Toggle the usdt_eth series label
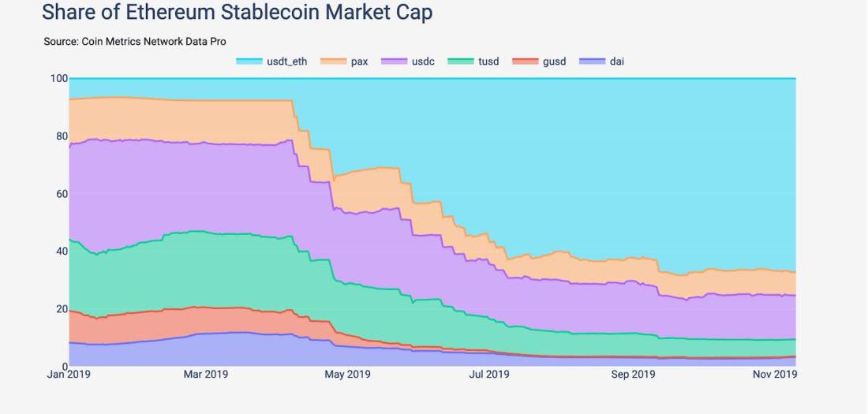Viewport: 868px width, 414px height. pyautogui.click(x=286, y=62)
